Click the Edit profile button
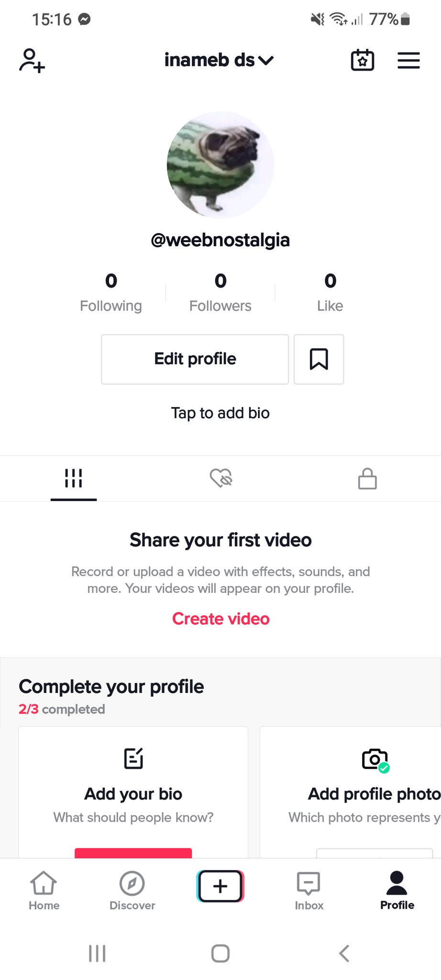 pyautogui.click(x=195, y=359)
